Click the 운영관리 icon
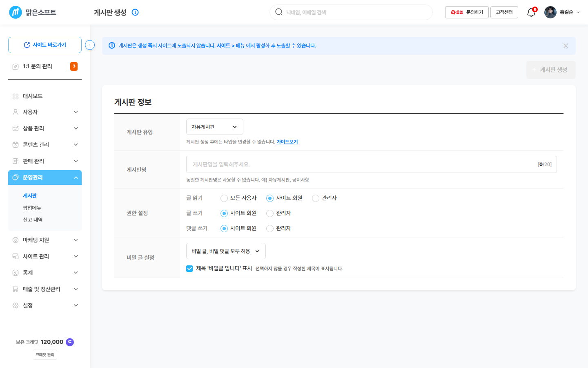Viewport: 588px width, 368px height. point(16,177)
